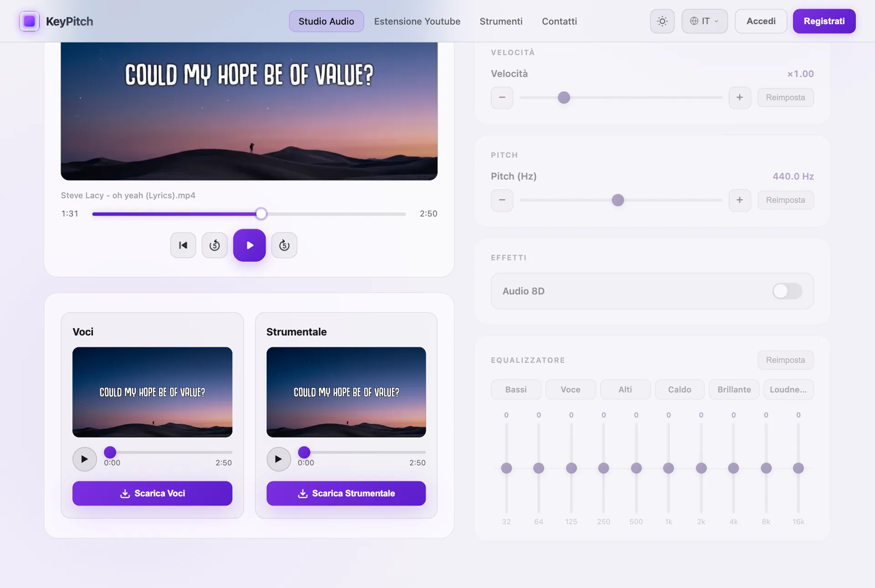Click the Pitch (Hz) slider handle

click(x=618, y=200)
